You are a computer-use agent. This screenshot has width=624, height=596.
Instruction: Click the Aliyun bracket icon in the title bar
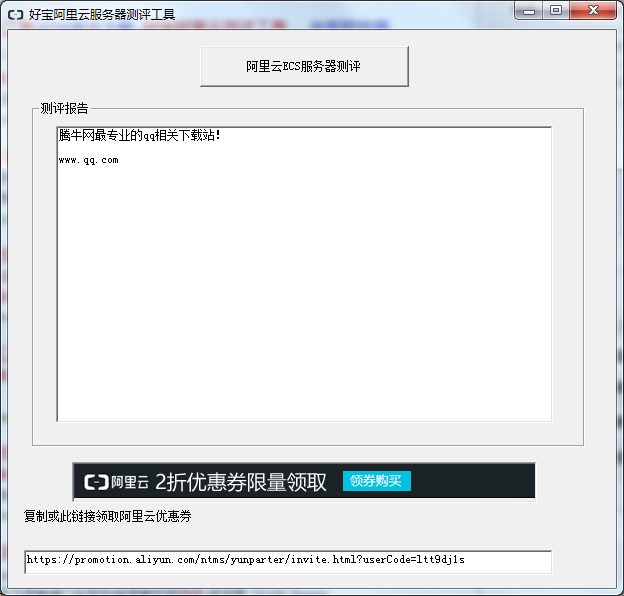click(16, 15)
